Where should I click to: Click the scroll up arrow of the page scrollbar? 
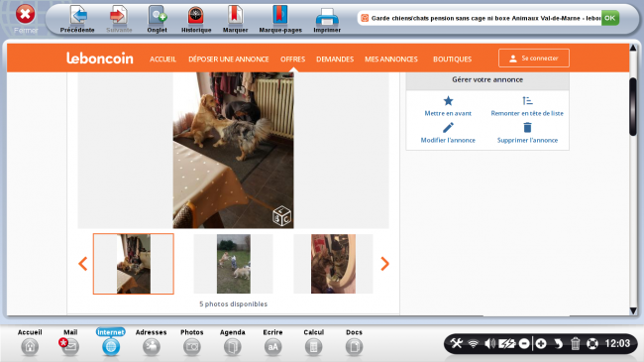pyautogui.click(x=633, y=49)
